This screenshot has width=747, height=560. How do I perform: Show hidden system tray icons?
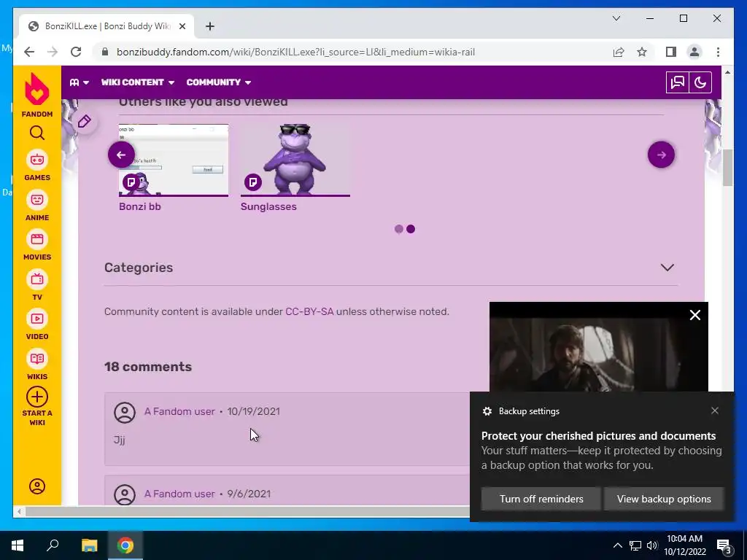tap(617, 545)
